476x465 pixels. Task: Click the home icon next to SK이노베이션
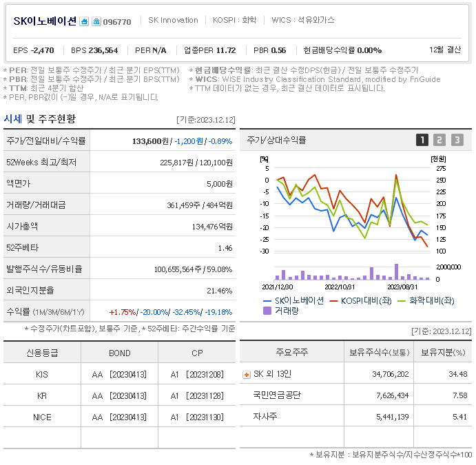pos(84,21)
